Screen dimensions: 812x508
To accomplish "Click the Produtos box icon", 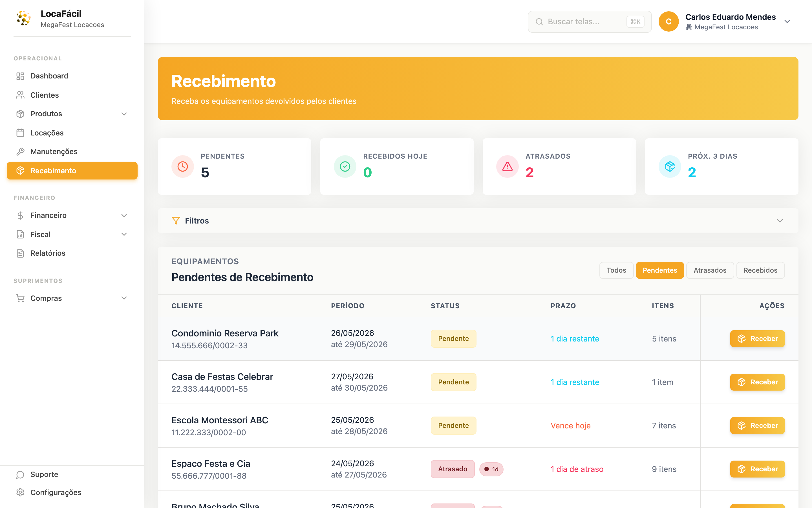I will click(x=20, y=114).
